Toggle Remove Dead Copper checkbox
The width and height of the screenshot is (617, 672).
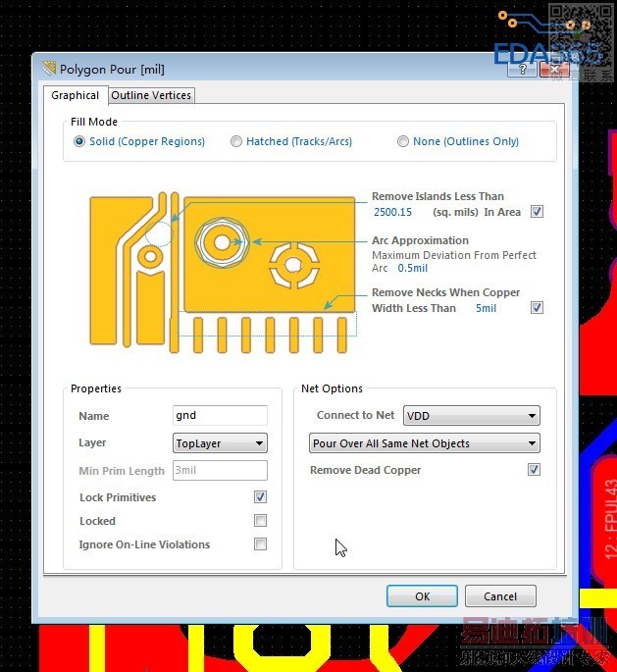[x=534, y=469]
